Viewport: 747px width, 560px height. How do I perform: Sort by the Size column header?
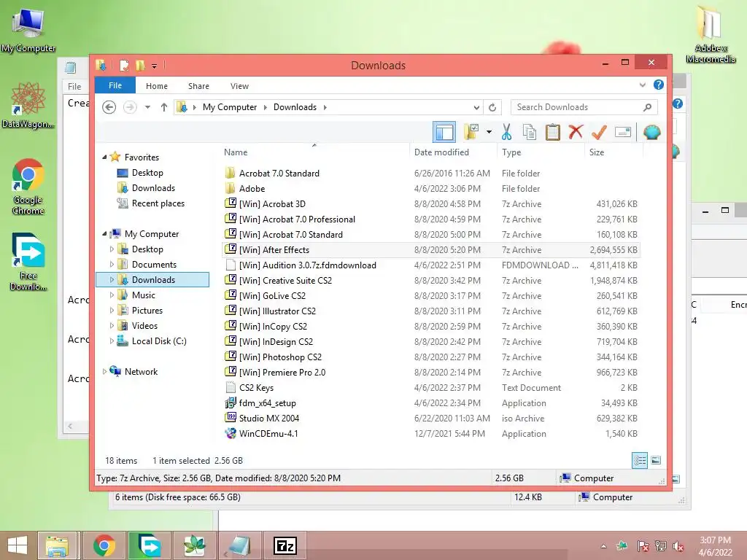614,152
